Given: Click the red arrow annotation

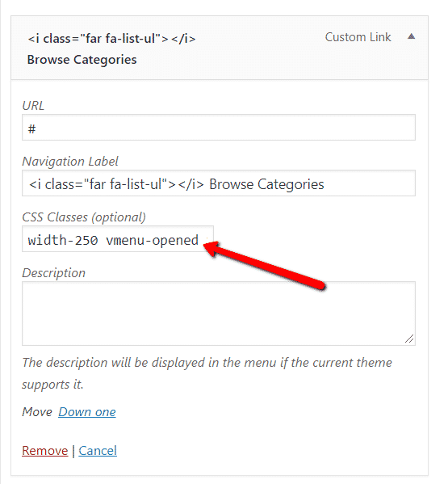Looking at the screenshot, I should pyautogui.click(x=265, y=265).
